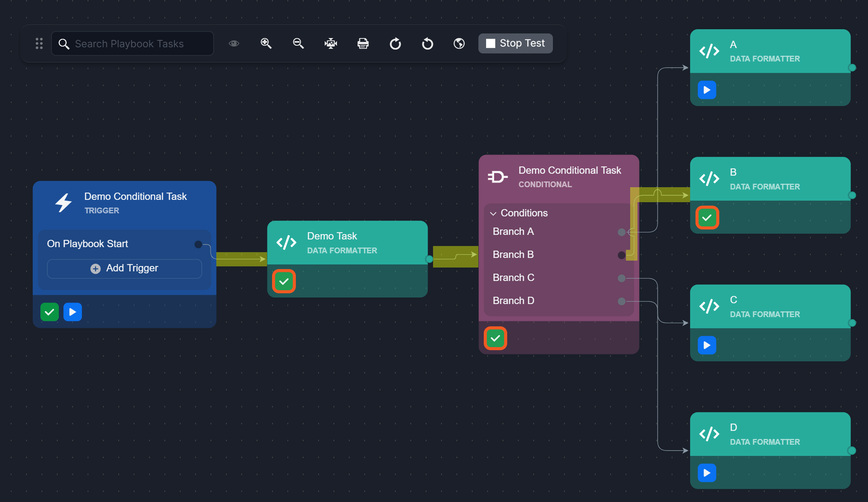Click the clockwise rotate arrow icon

point(395,43)
